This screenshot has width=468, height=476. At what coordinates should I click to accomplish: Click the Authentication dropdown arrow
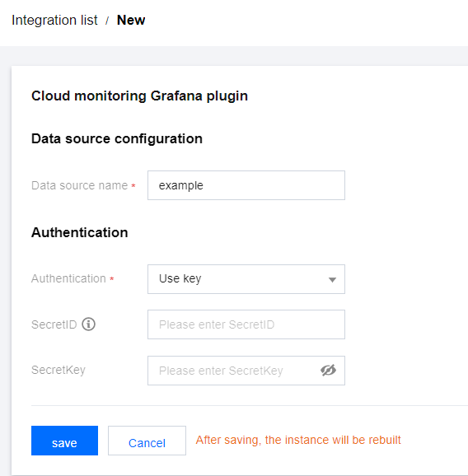point(332,280)
